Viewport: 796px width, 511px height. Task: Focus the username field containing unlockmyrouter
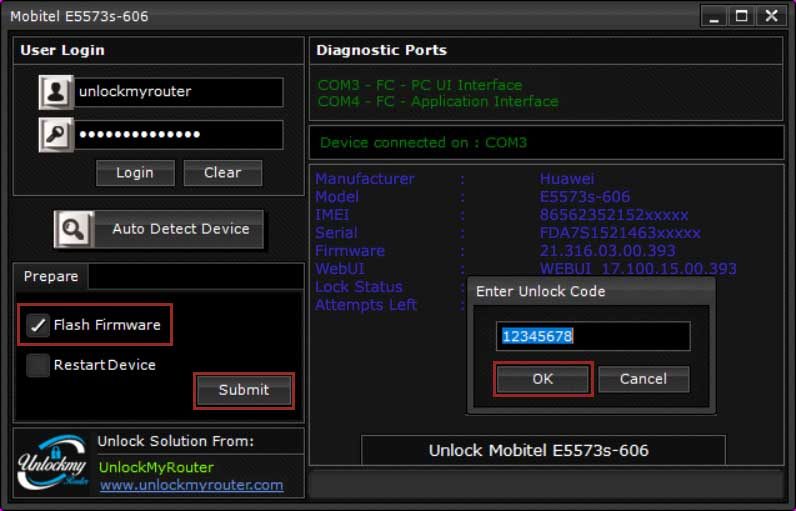click(x=179, y=92)
